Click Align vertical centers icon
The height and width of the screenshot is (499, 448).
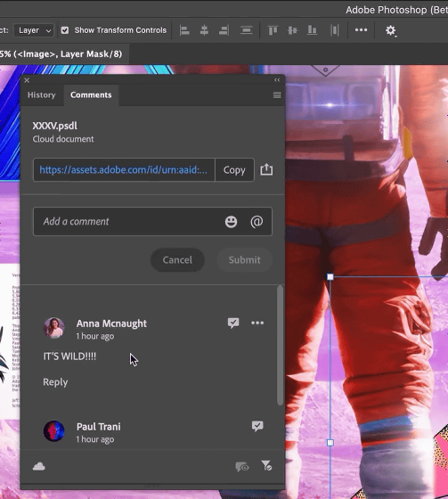[x=292, y=30]
